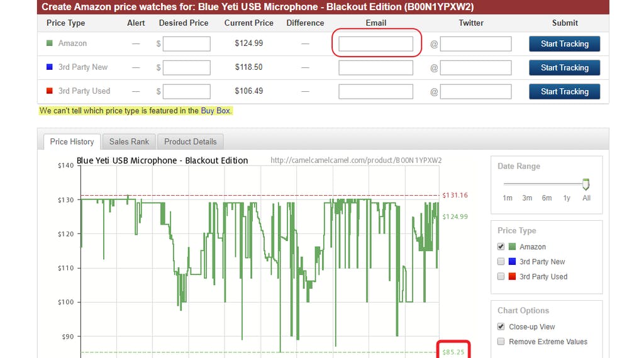Enable the 3rd Party New checkbox
644x358 pixels.
click(501, 261)
